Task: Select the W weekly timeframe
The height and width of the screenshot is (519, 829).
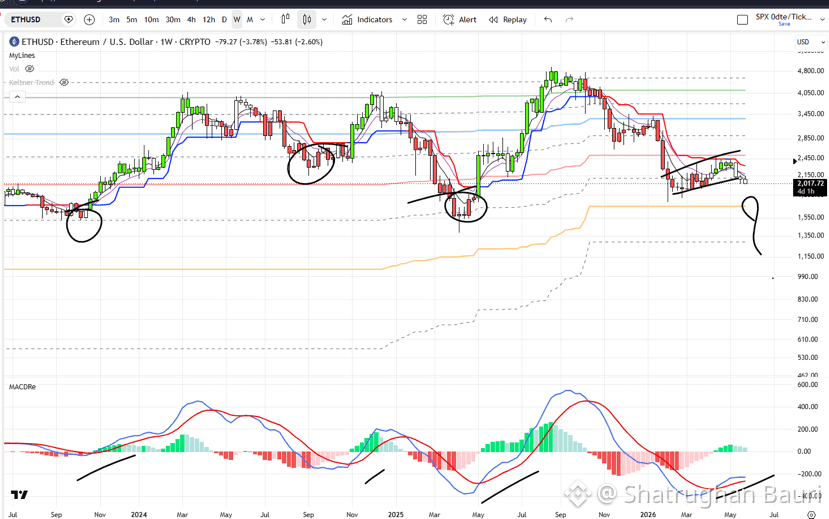Action: (237, 20)
